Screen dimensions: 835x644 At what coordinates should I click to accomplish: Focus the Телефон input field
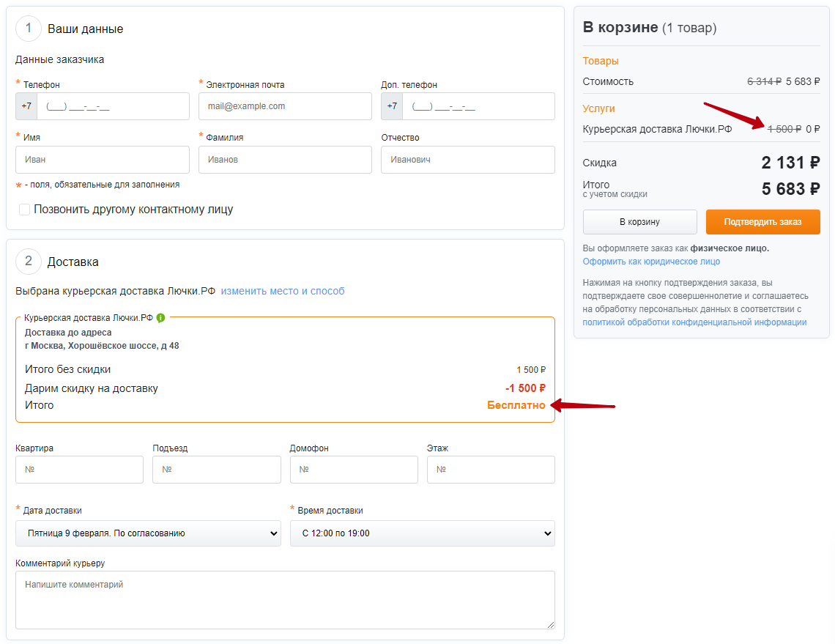click(113, 106)
